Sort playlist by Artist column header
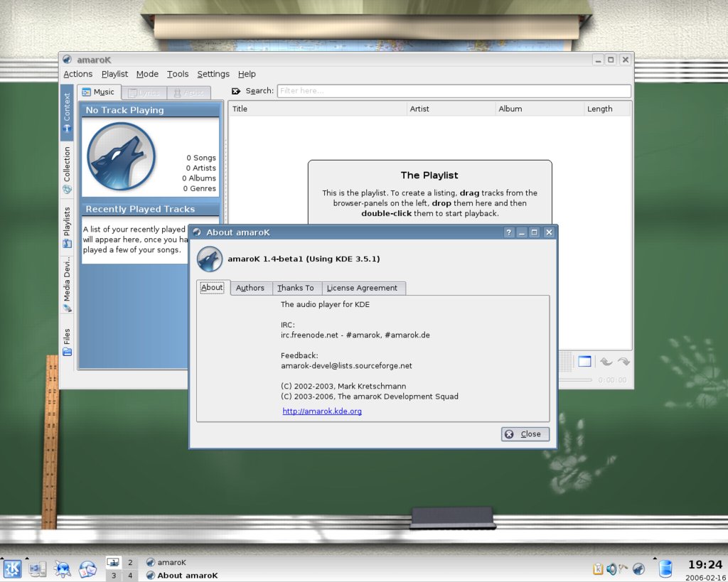The height and width of the screenshot is (582, 728). point(451,109)
